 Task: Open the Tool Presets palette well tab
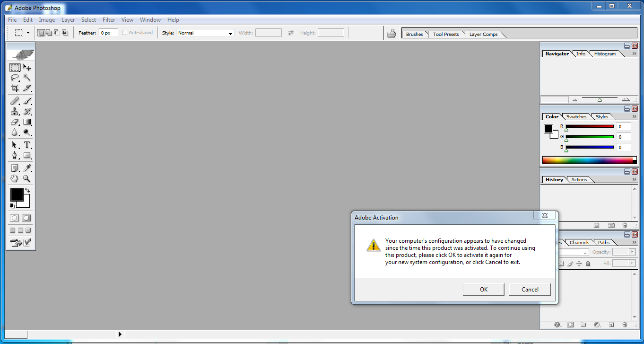[446, 35]
